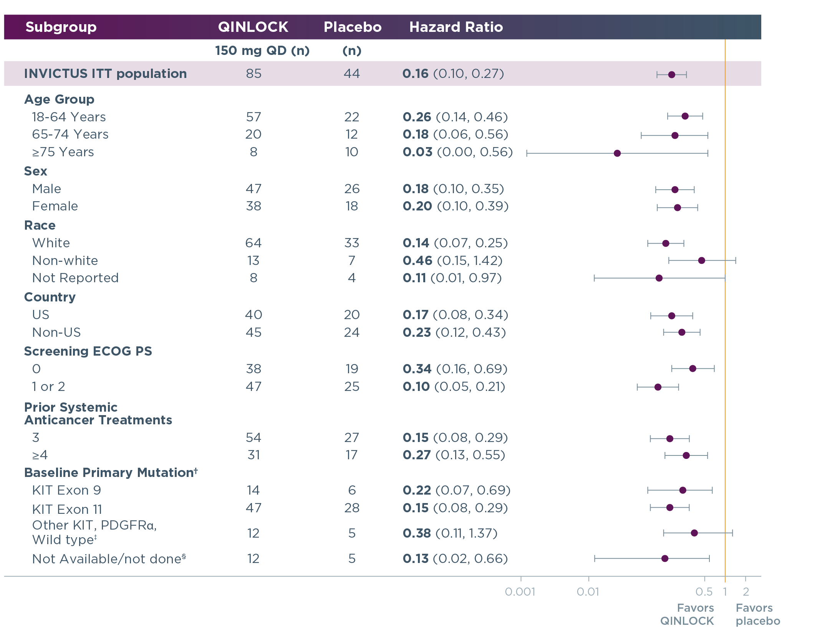Click the axis label '0.5'
Image resolution: width=840 pixels, height=639 pixels.
(x=704, y=592)
